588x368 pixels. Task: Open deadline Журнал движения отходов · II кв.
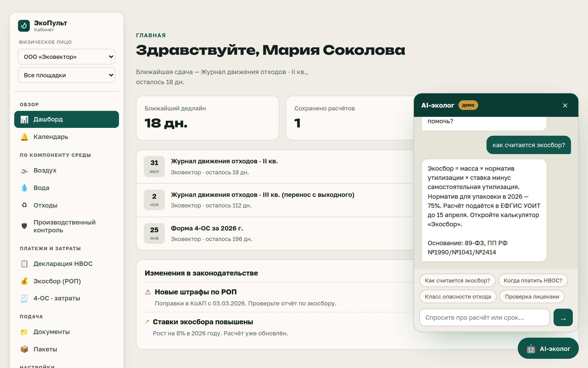coord(275,167)
